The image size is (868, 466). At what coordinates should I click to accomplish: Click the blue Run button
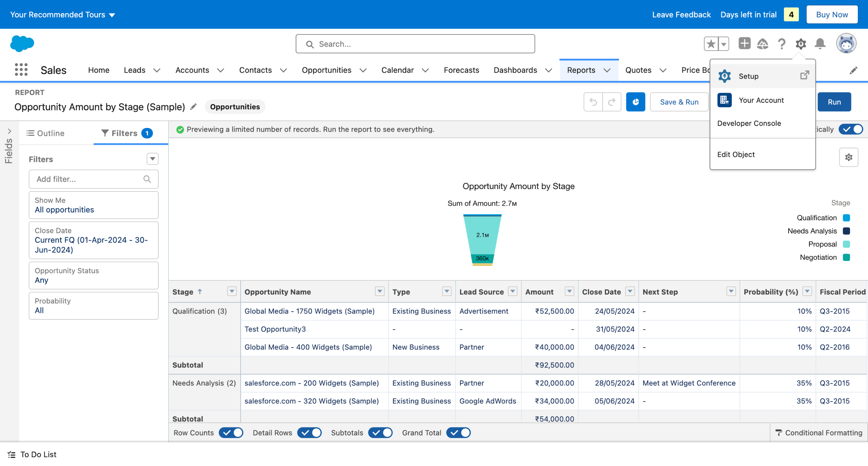[x=834, y=102]
